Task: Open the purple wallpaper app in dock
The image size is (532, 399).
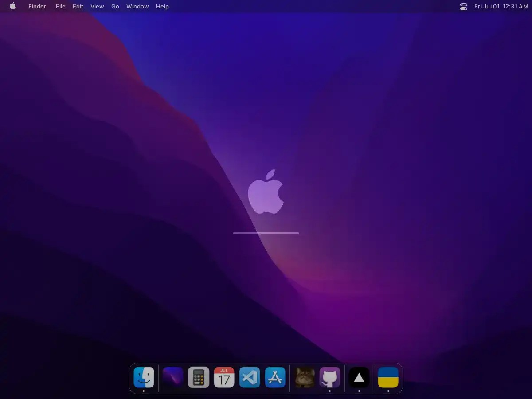Action: click(173, 378)
